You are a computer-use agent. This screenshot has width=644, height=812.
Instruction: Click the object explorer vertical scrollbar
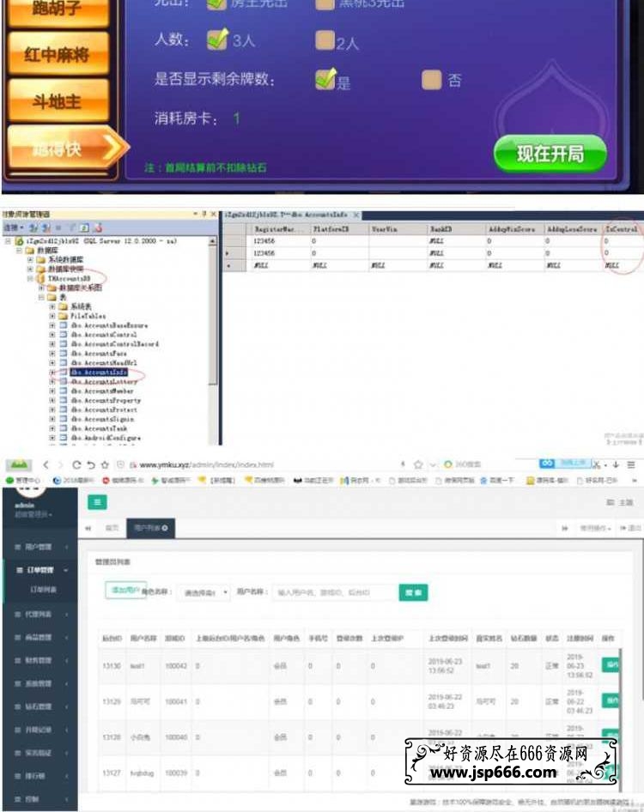click(214, 326)
